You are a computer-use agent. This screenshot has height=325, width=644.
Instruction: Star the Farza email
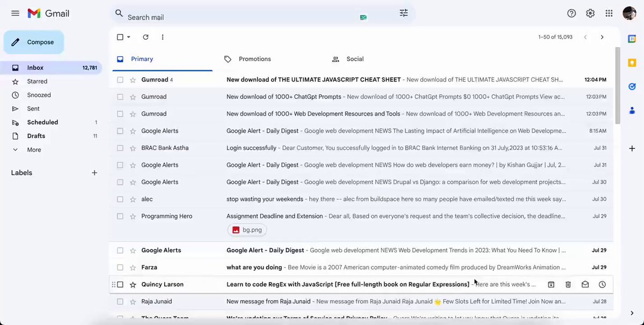click(x=133, y=268)
